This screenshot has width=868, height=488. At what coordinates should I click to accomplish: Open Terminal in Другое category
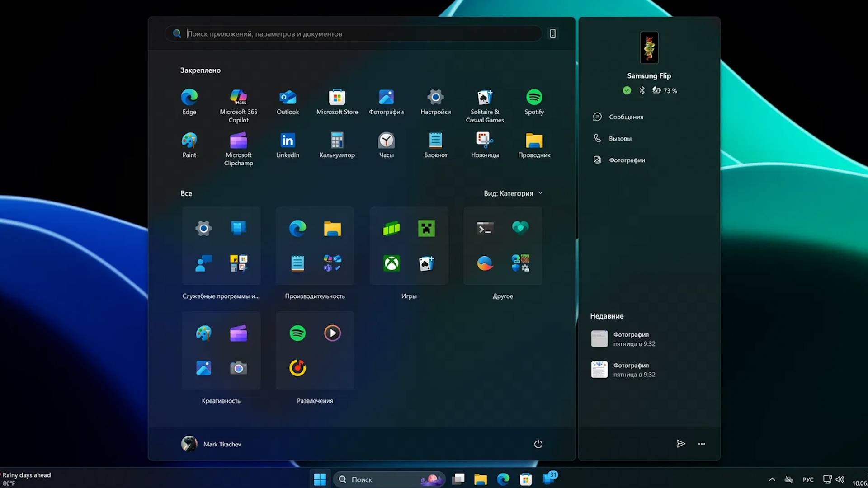(485, 229)
